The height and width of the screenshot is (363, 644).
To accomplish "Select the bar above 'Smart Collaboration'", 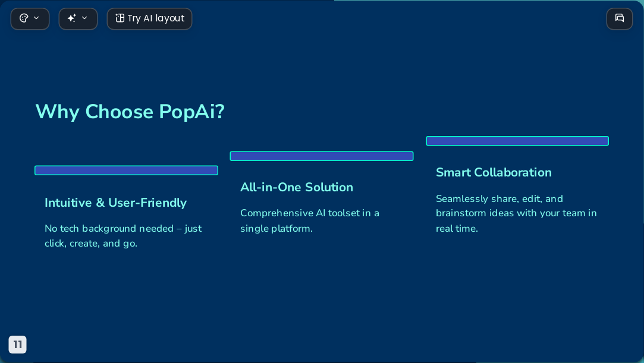I will pyautogui.click(x=517, y=141).
